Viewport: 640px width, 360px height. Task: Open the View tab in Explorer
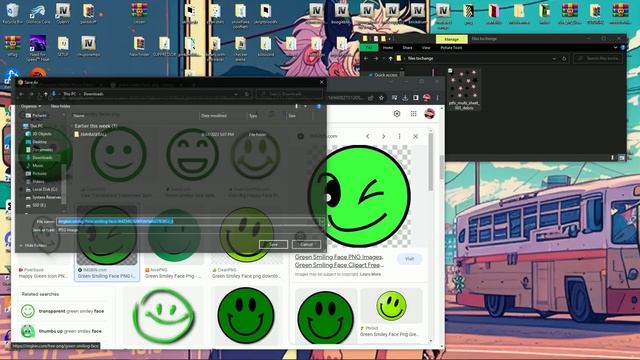point(426,48)
